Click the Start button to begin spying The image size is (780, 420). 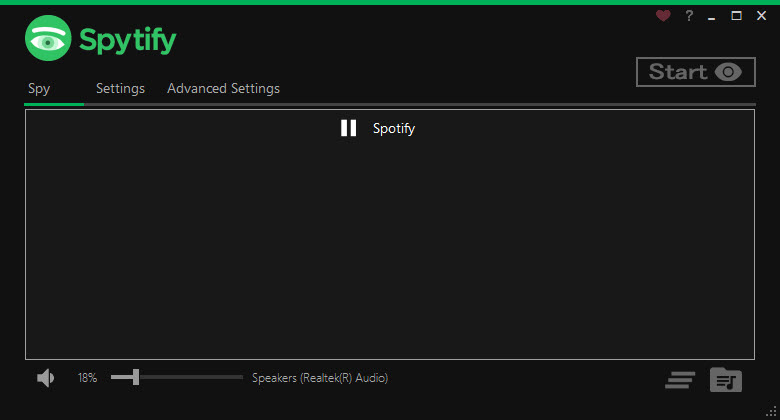(696, 72)
